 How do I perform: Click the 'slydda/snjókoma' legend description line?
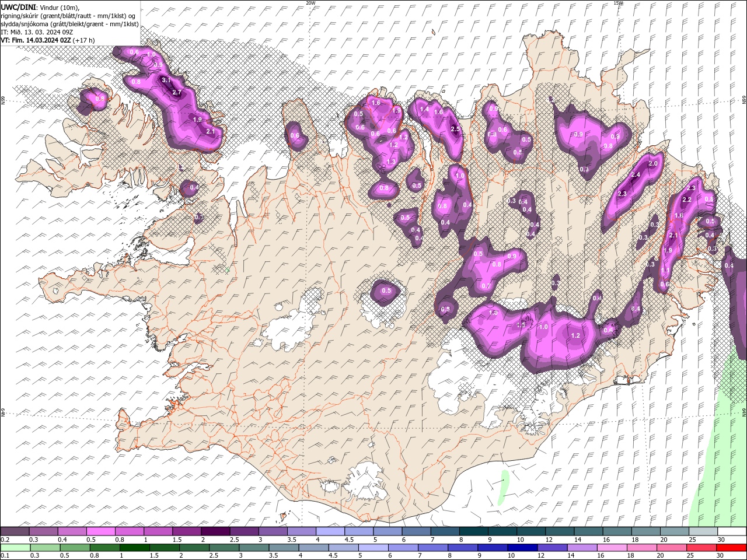[70, 23]
